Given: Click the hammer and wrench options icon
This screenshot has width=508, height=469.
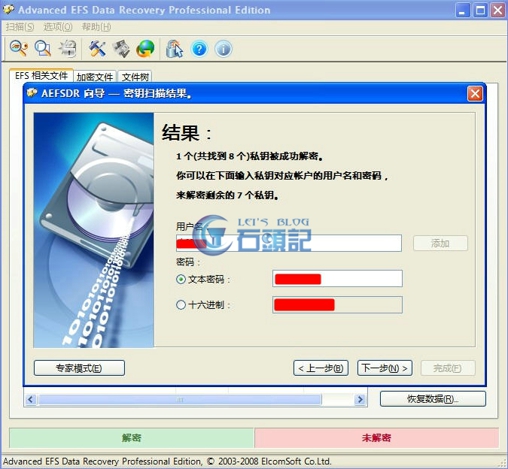Looking at the screenshot, I should point(97,49).
